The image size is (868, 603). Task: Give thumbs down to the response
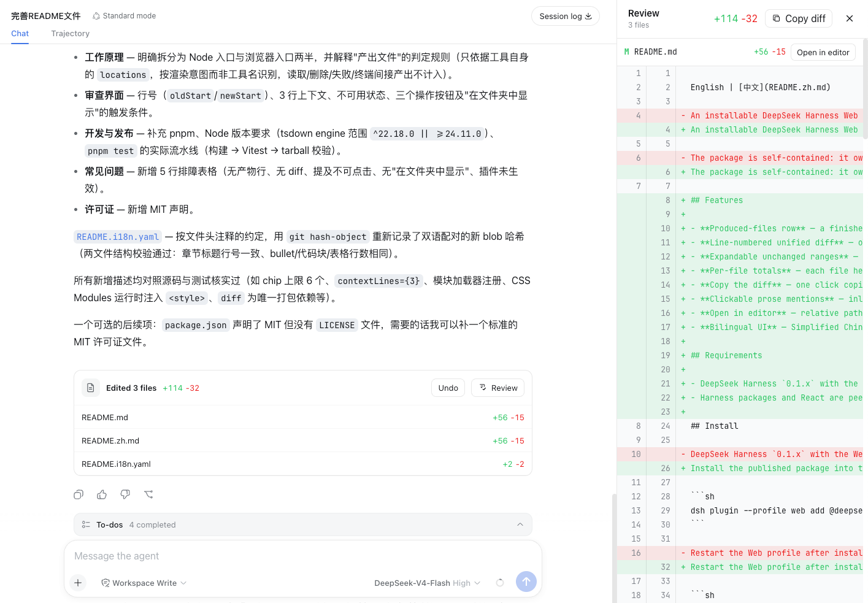point(125,494)
